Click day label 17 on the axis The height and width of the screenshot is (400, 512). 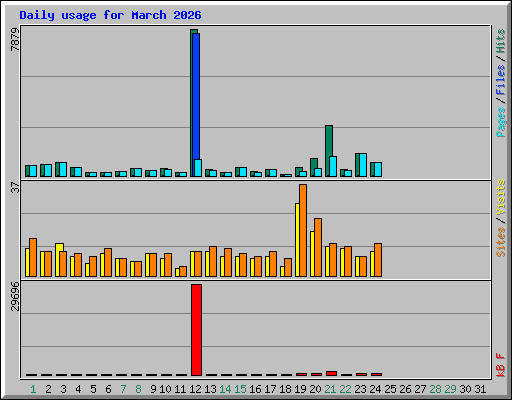pos(270,389)
